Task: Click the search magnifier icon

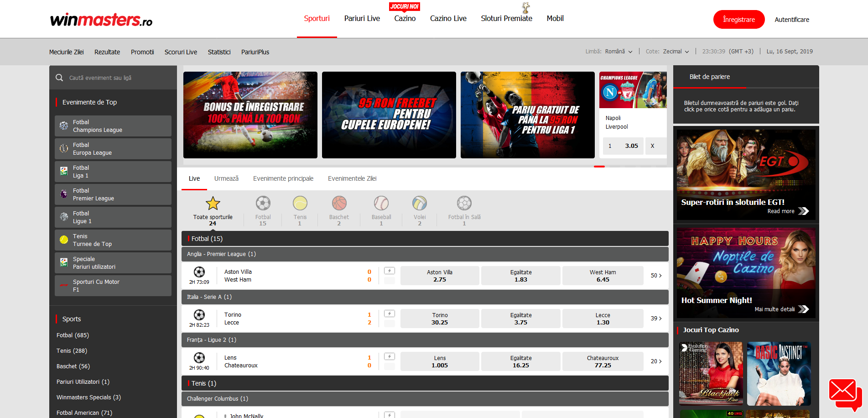Action: (59, 78)
